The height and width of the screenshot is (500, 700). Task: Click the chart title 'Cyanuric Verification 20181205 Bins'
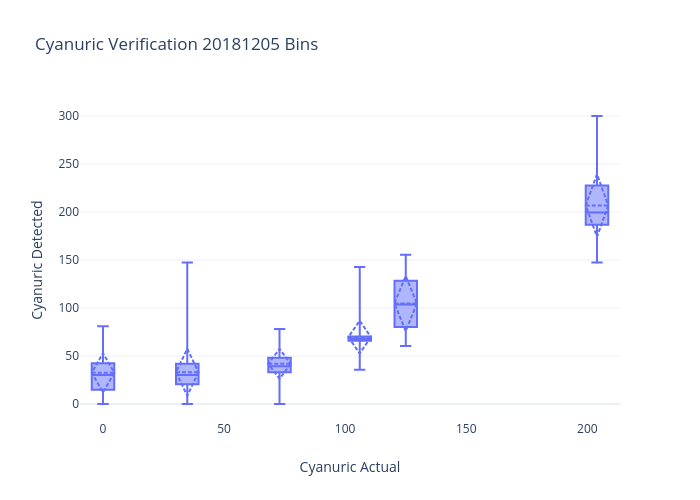[176, 44]
